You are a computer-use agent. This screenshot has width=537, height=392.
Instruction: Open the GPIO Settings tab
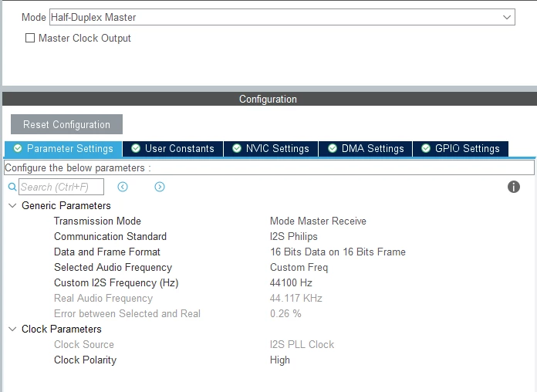461,149
